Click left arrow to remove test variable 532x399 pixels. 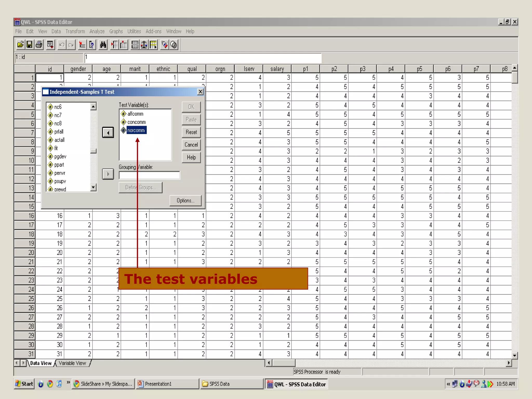[108, 133]
